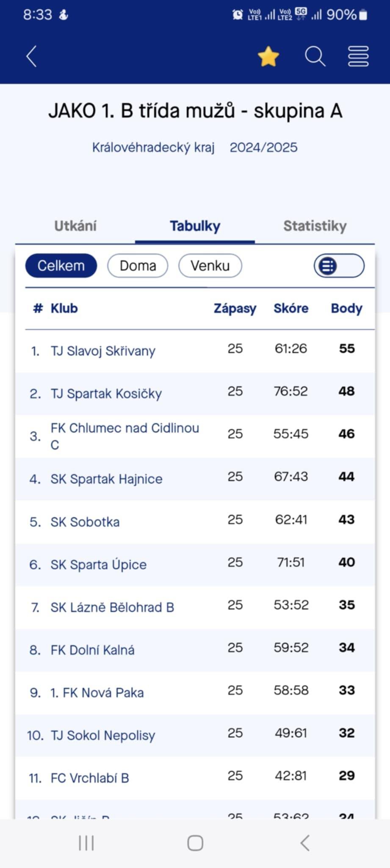The image size is (390, 868).
Task: Select the Celkem filter pill
Action: pos(61,266)
